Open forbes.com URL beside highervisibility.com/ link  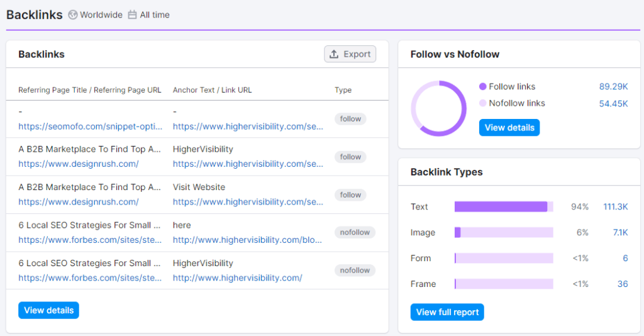[90, 278]
